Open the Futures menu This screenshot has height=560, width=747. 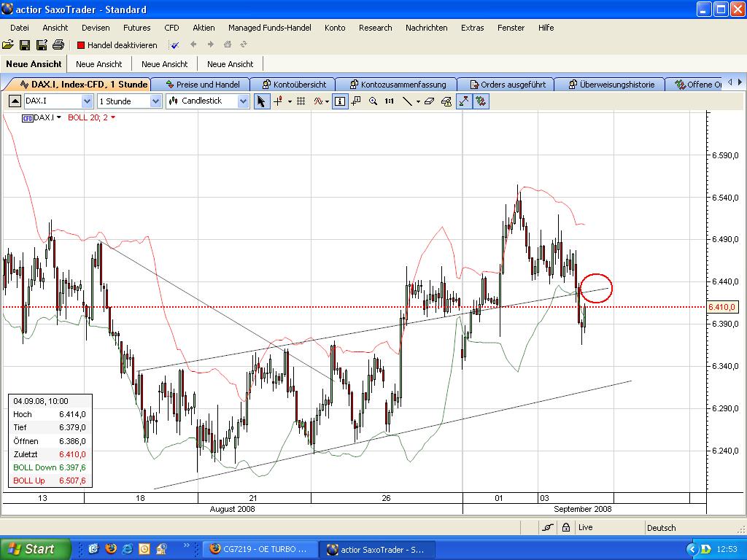tap(136, 28)
